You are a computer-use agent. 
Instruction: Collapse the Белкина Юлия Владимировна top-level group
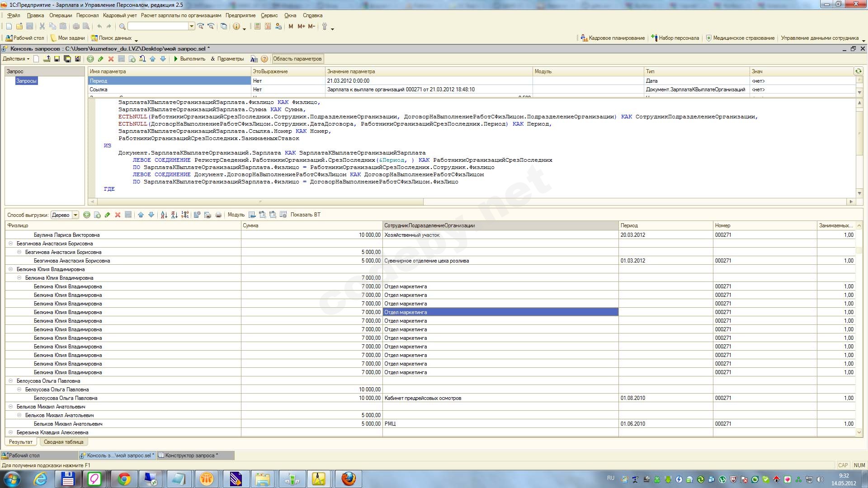[11, 269]
